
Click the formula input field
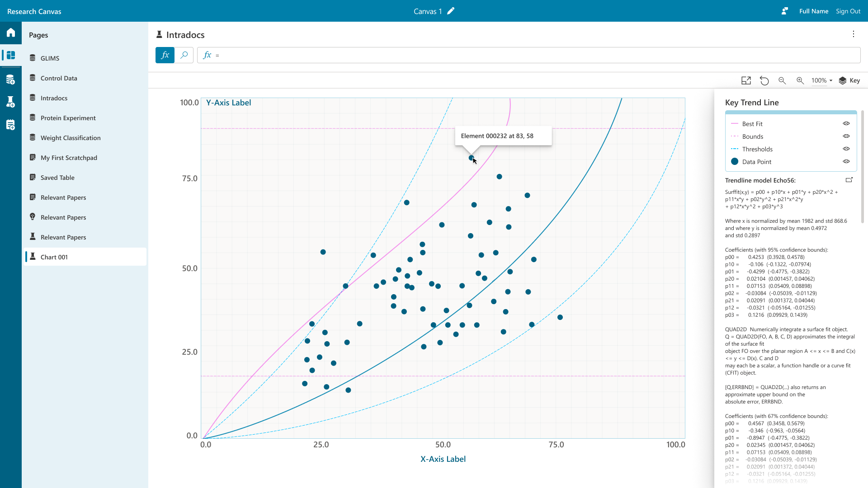coord(533,55)
